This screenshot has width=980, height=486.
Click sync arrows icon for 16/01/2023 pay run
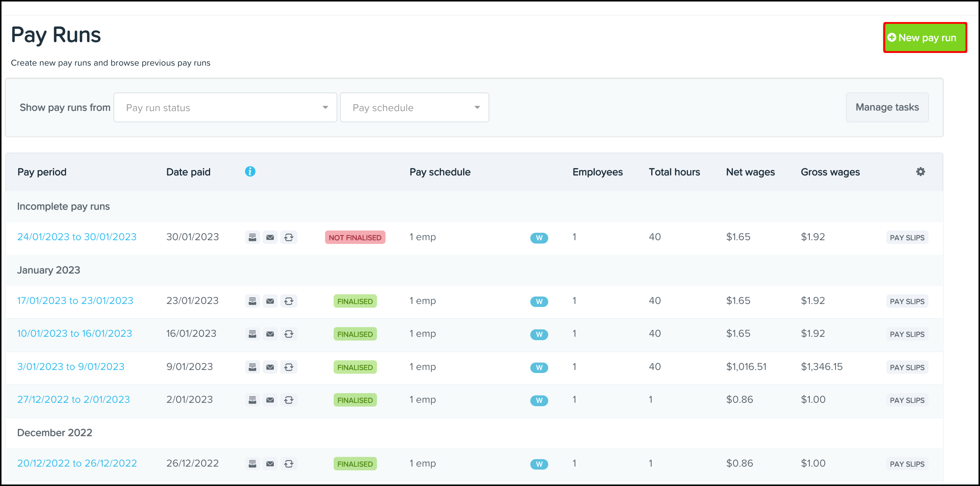click(289, 334)
